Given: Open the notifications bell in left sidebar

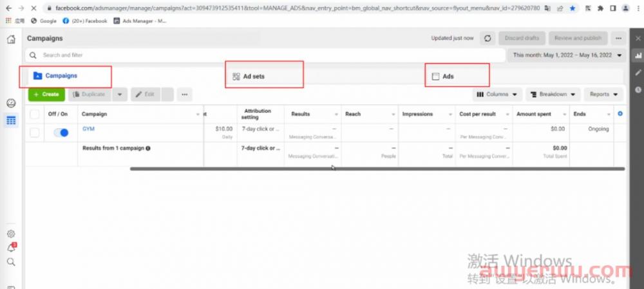Looking at the screenshot, I should click(x=11, y=248).
